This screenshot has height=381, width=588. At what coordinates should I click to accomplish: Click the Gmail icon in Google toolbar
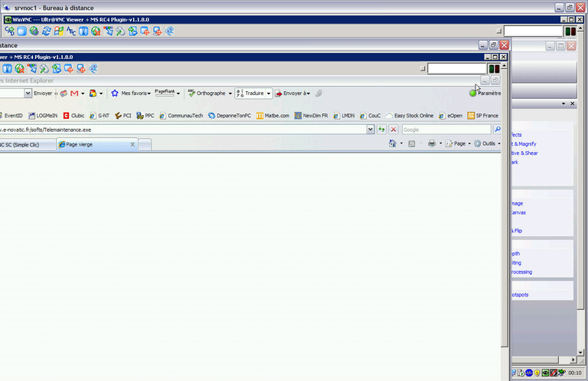(74, 93)
